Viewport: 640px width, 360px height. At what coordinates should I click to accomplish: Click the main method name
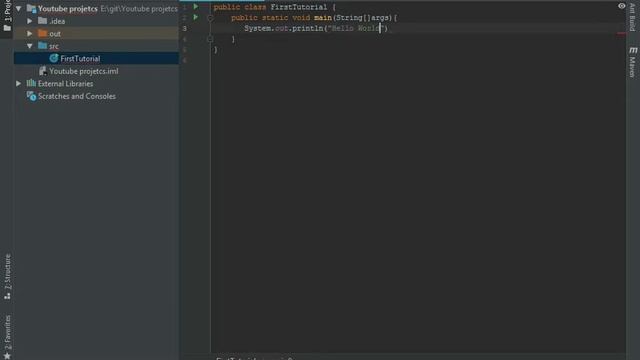coord(322,18)
